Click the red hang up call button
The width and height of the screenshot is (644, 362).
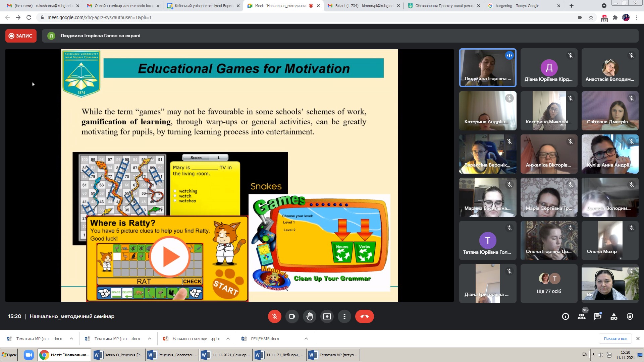coord(364,316)
